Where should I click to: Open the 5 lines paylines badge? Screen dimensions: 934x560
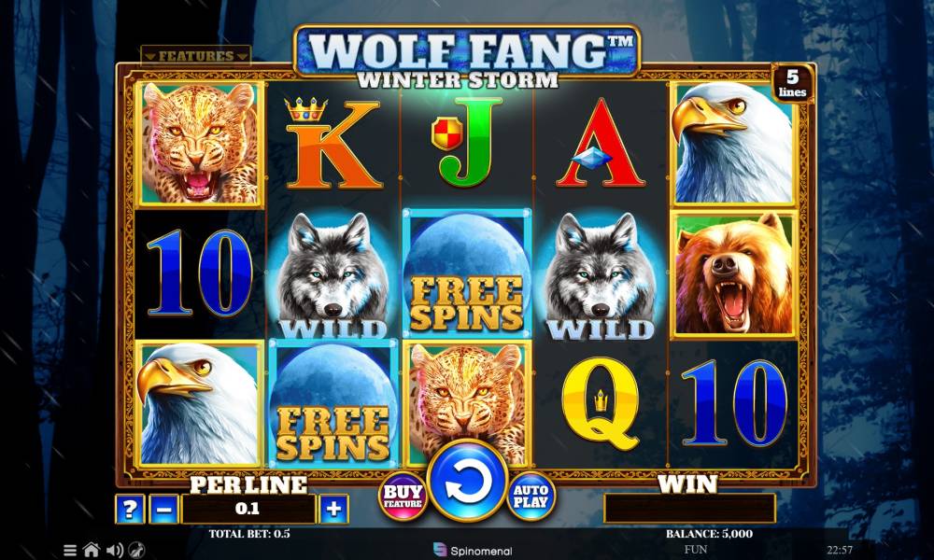pyautogui.click(x=792, y=83)
